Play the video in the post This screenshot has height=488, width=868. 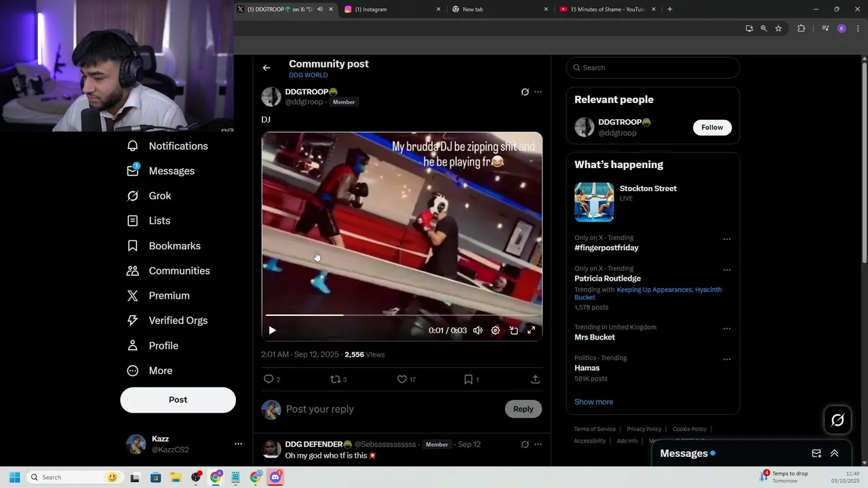click(272, 330)
